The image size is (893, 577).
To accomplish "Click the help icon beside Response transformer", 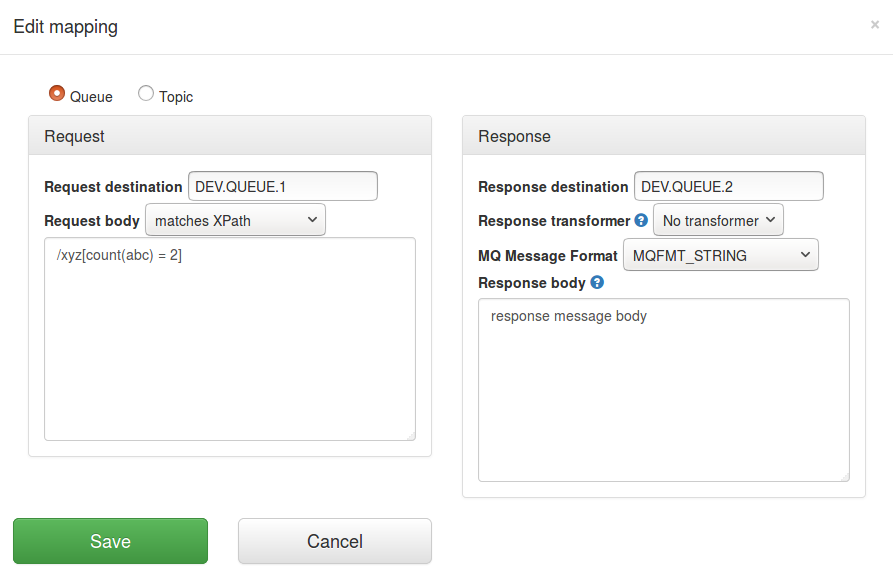I will [641, 221].
